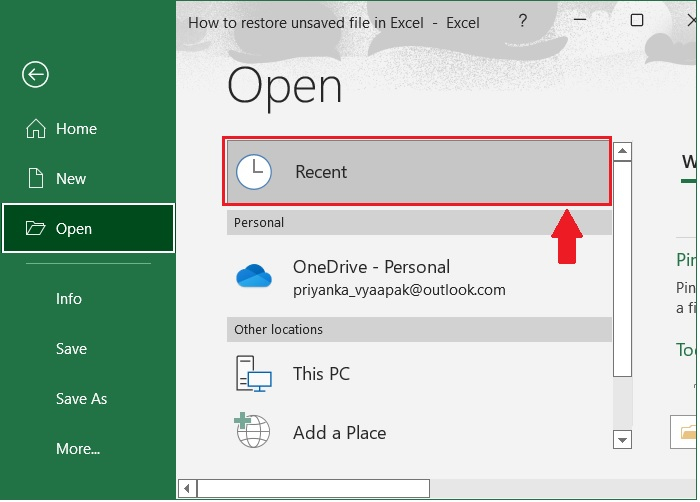Click the horizontal scrollbar thumb
Image resolution: width=700 pixels, height=502 pixels.
point(313,489)
